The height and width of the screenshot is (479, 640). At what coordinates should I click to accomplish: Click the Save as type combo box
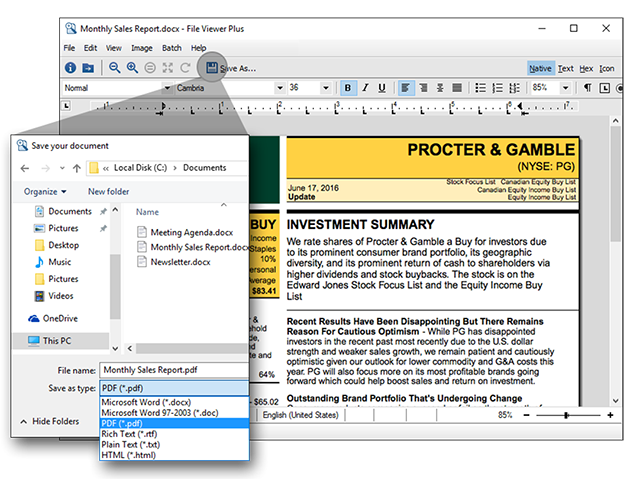click(x=174, y=388)
